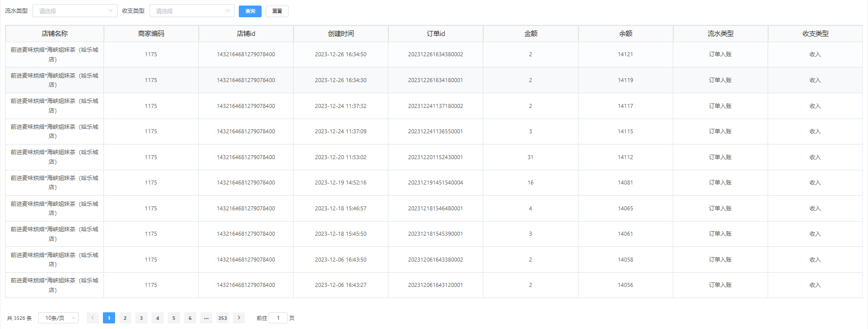Click the 创建时间 column header
Image resolution: width=868 pixels, height=329 pixels.
(341, 33)
